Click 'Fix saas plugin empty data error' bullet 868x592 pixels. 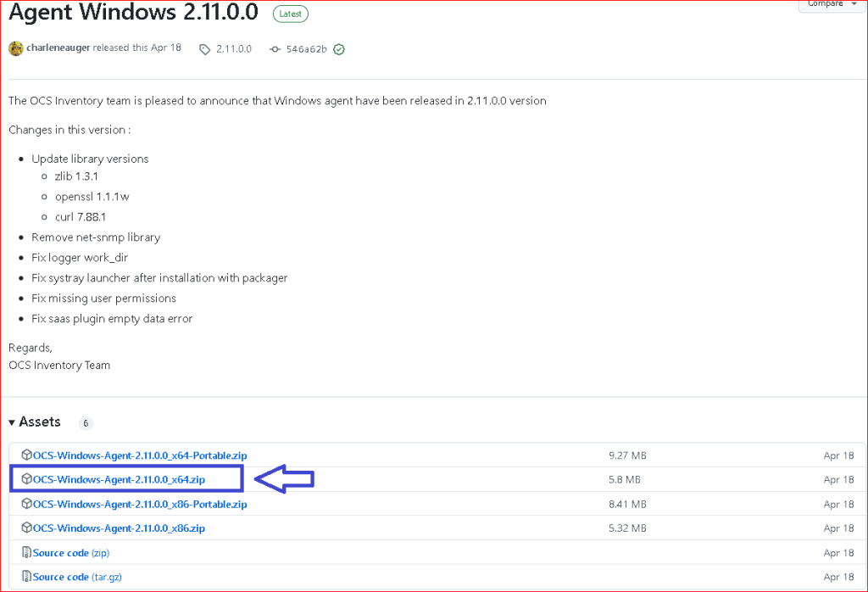(x=112, y=319)
